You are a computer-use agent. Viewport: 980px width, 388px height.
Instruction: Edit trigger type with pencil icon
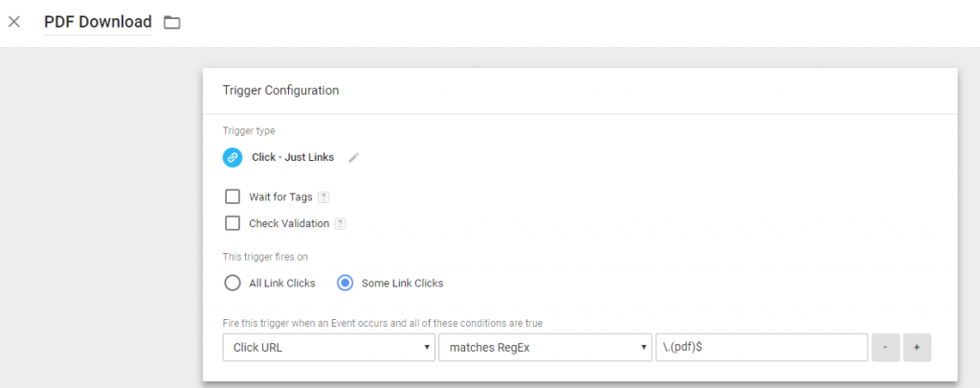click(x=354, y=158)
